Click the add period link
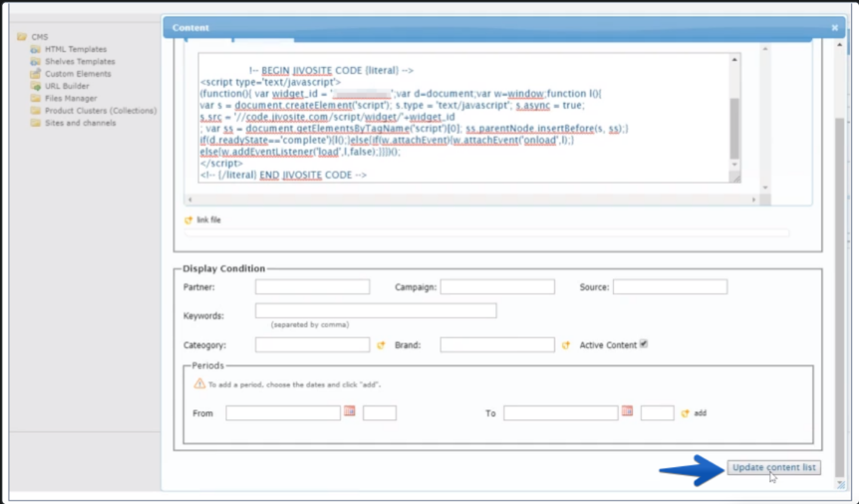 [x=700, y=413]
